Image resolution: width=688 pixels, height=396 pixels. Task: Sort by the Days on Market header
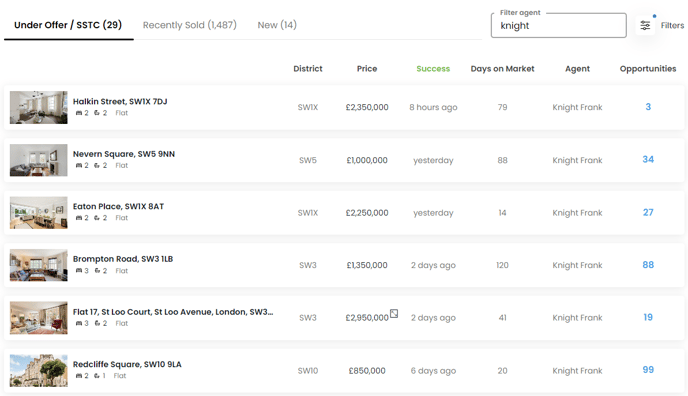point(502,68)
